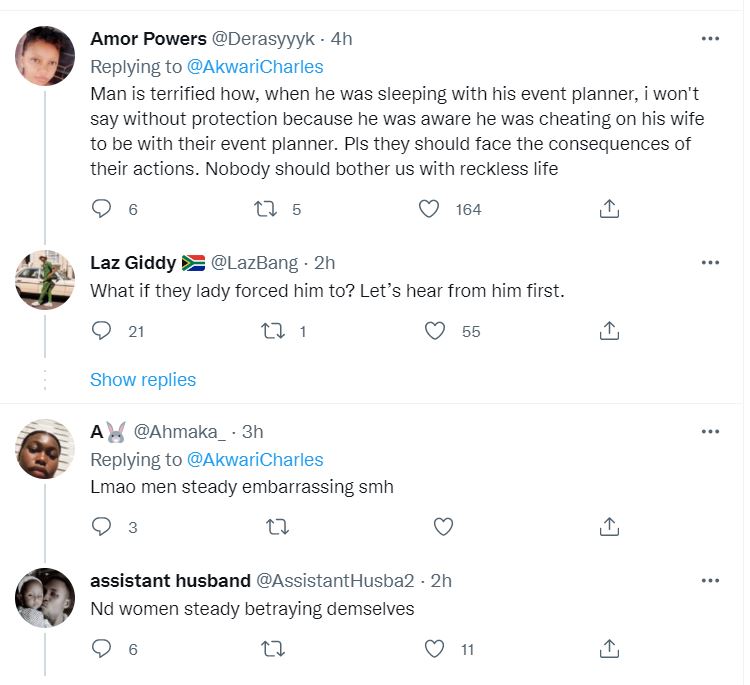Image resolution: width=750 pixels, height=685 pixels.
Task: Like Laz Giddy's tweet
Action: pos(435,331)
